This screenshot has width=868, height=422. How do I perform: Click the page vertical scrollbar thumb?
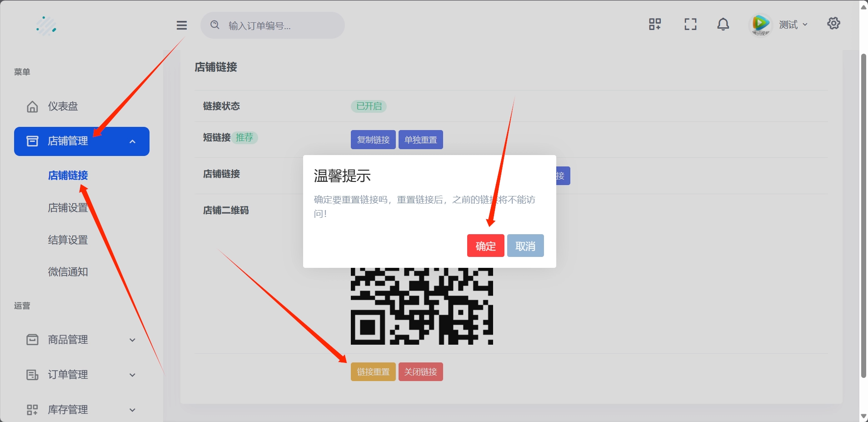[x=863, y=216]
